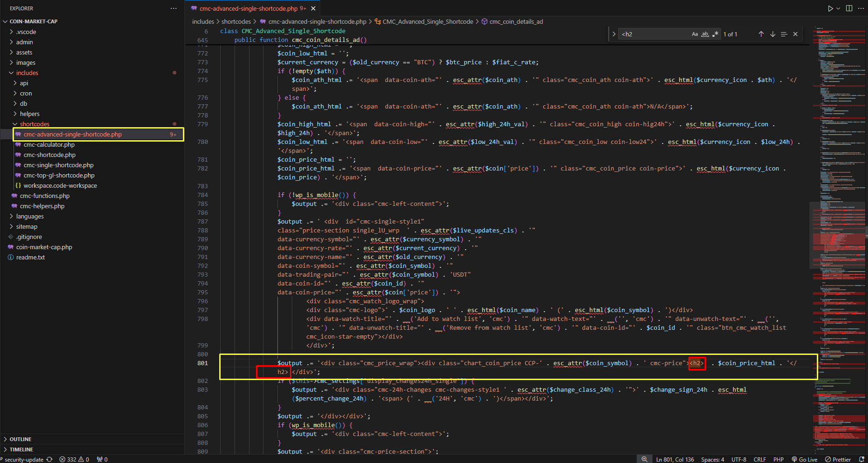The image size is (868, 463).
Task: Run the PHP file with play button
Action: (830, 8)
